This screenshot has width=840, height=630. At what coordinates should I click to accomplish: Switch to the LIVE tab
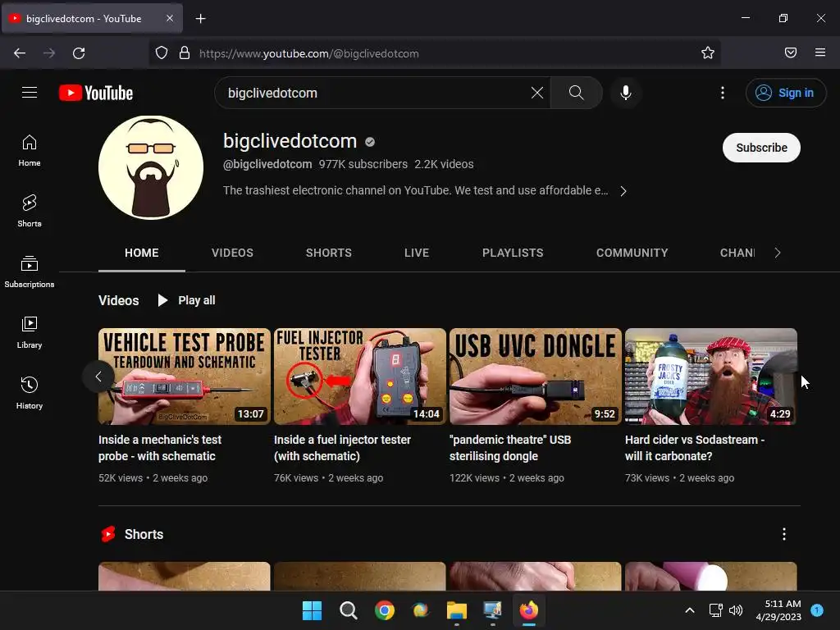(417, 253)
